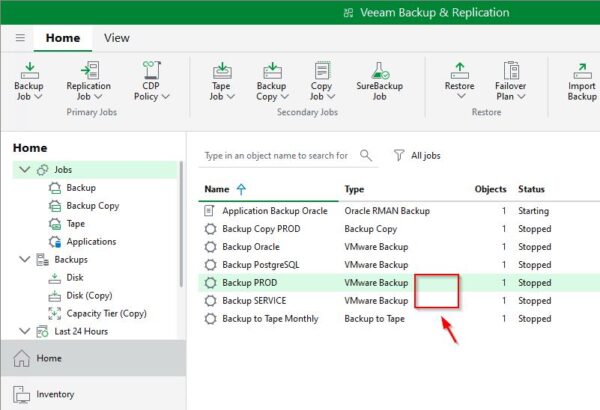The width and height of the screenshot is (600, 410).
Task: Click the gear icon beside Backup Copy PROD
Action: (x=210, y=229)
